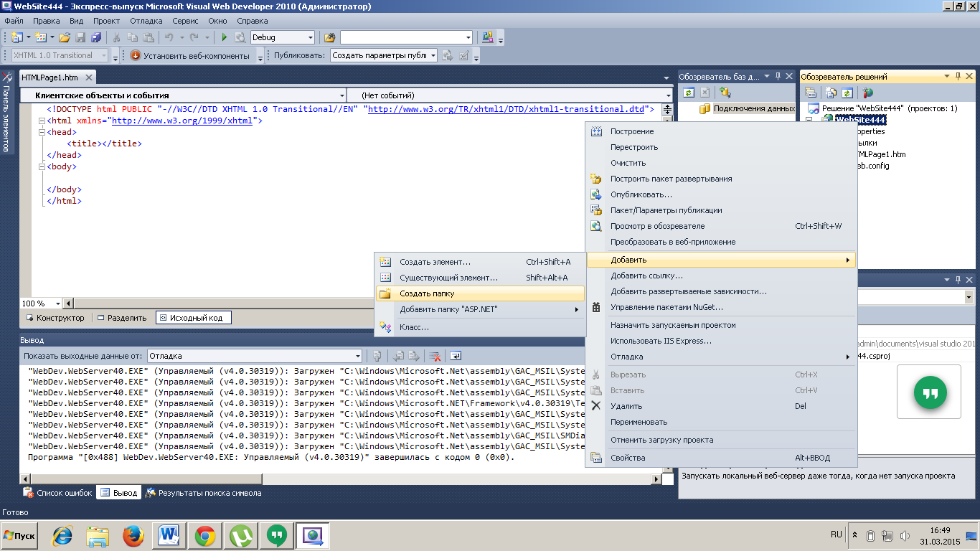The image size is (980, 551).
Task: Click the ASP.NET Configuration icon in Solution Explorer
Action: coord(868,93)
